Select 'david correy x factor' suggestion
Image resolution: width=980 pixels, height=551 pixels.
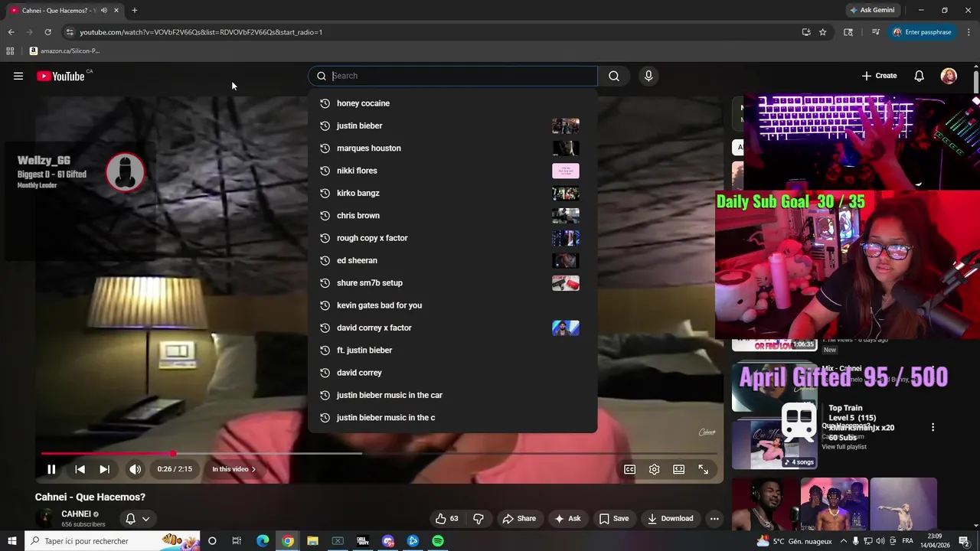click(x=452, y=328)
